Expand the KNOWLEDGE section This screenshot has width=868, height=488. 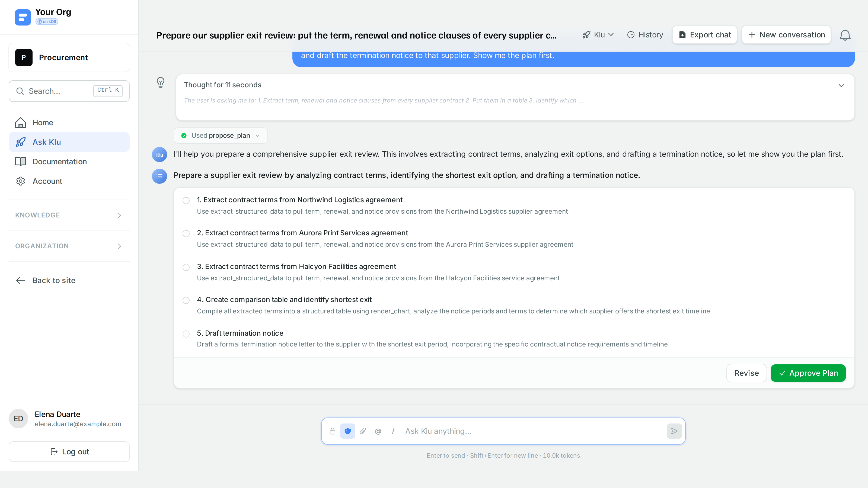(x=69, y=215)
